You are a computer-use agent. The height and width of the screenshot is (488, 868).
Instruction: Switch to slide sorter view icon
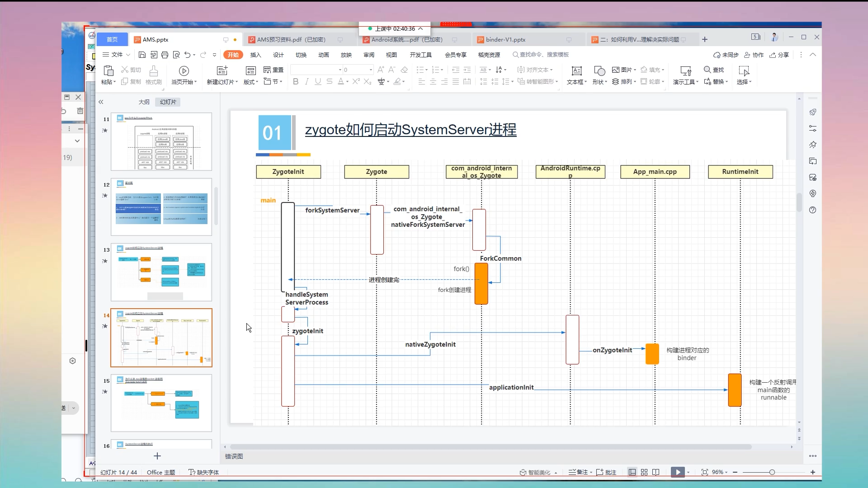pyautogui.click(x=644, y=472)
